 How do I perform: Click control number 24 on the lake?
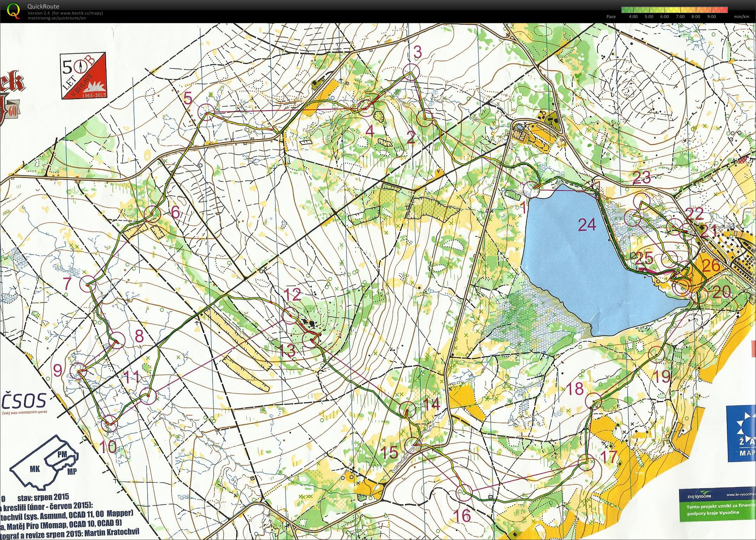pyautogui.click(x=587, y=225)
